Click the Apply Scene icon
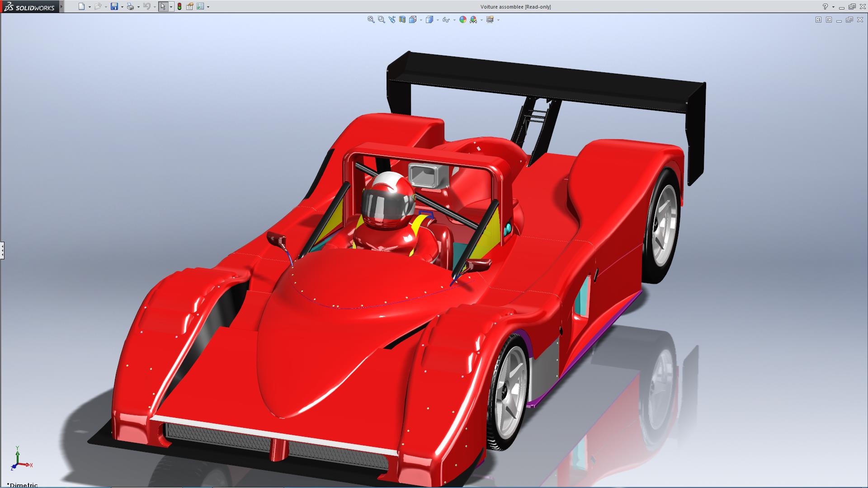 click(x=473, y=19)
